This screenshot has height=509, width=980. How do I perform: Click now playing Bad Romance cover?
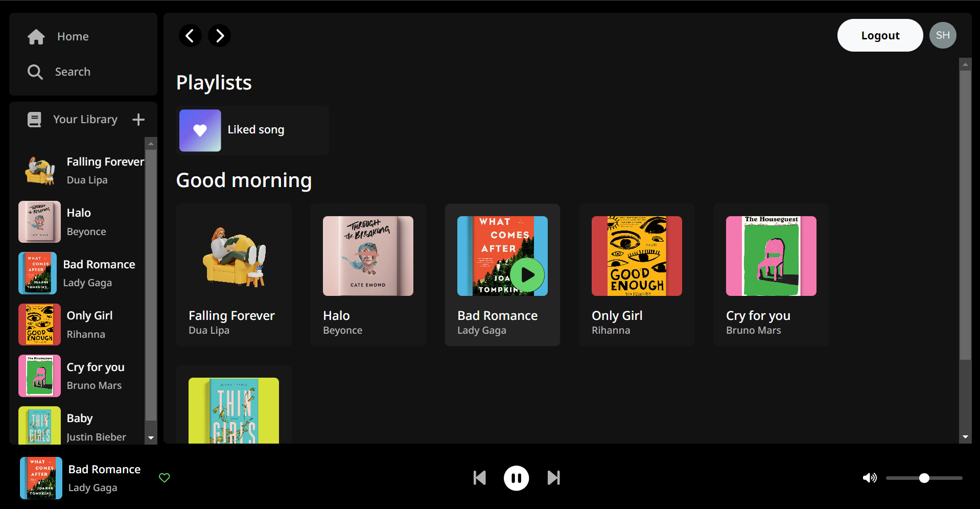(41, 478)
